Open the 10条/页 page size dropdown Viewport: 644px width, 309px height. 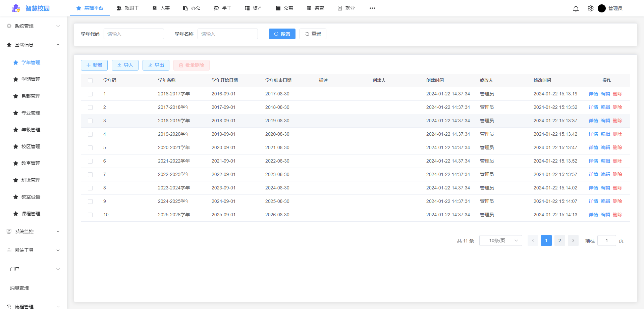(500, 240)
